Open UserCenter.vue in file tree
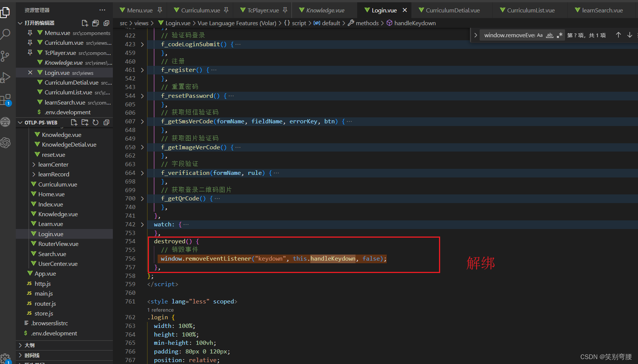The height and width of the screenshot is (364, 638). pos(58,264)
